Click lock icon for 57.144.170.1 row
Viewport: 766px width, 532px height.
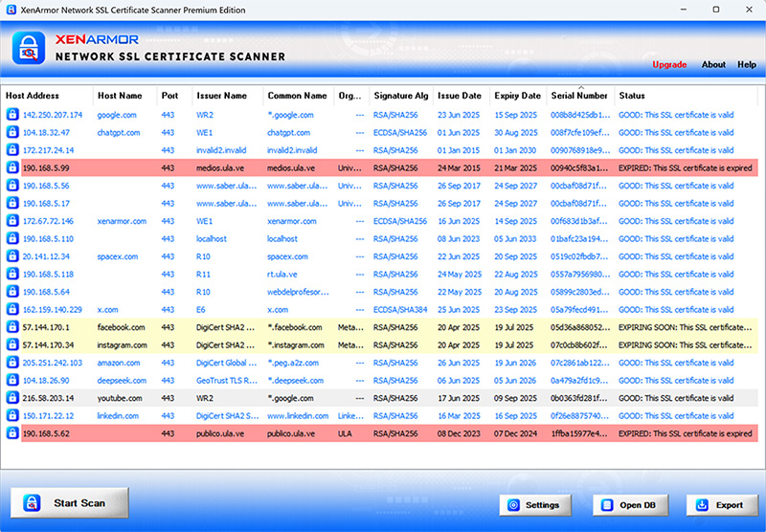coord(12,327)
